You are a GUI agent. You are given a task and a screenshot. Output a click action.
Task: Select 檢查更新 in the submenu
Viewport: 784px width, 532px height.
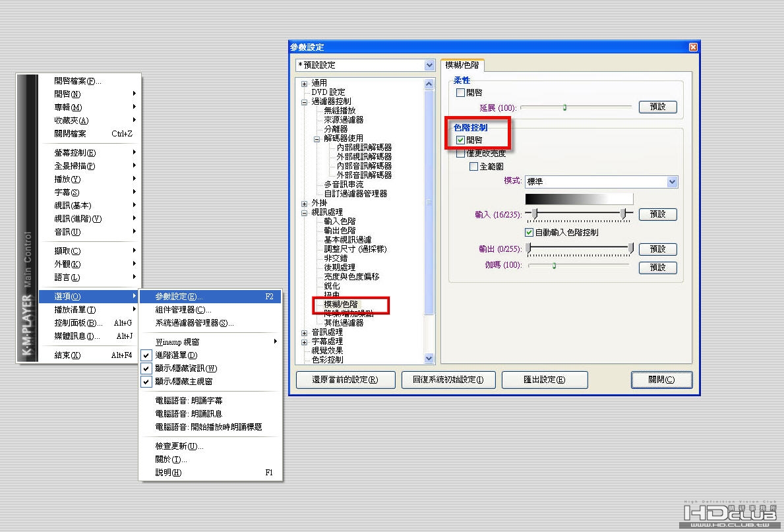(210, 446)
